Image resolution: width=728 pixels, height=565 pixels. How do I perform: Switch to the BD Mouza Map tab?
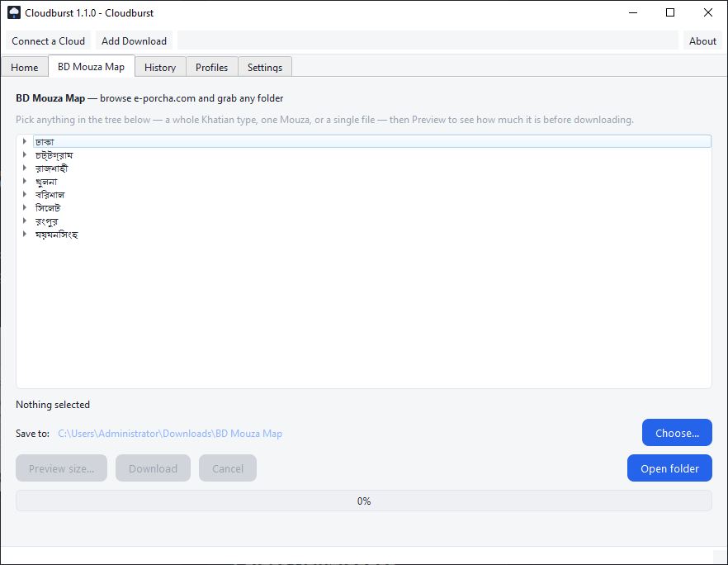[x=91, y=66]
